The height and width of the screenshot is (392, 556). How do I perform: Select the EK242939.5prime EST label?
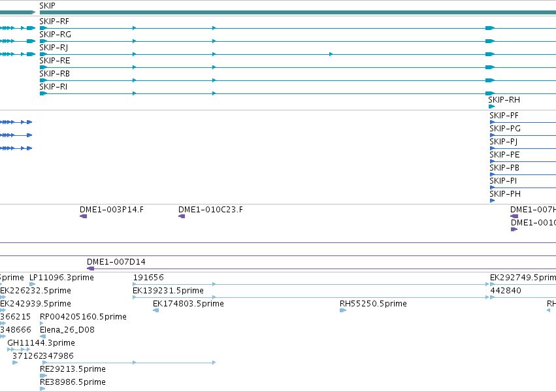(x=35, y=304)
